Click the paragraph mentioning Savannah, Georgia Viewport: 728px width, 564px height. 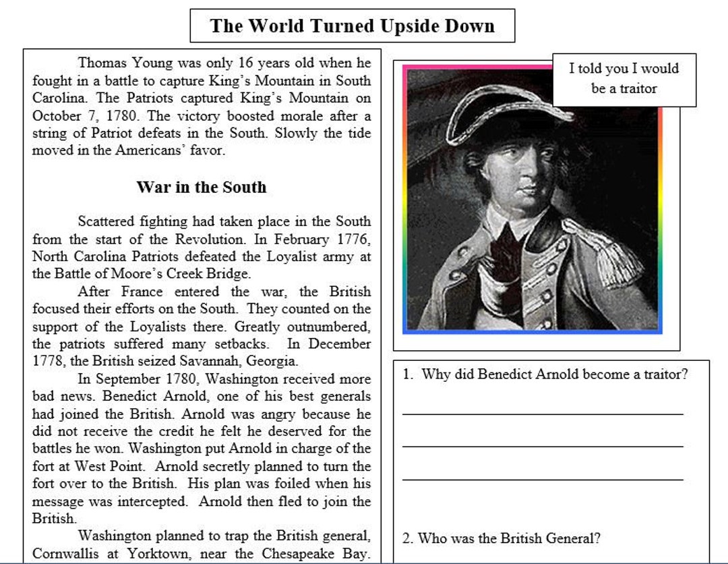[x=199, y=317]
